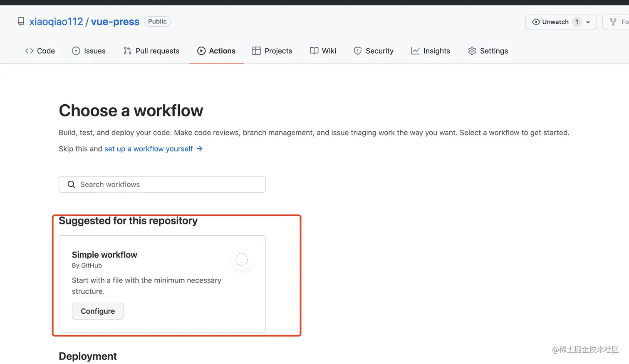Click the Simple workflow dashed circle logo

pyautogui.click(x=241, y=259)
